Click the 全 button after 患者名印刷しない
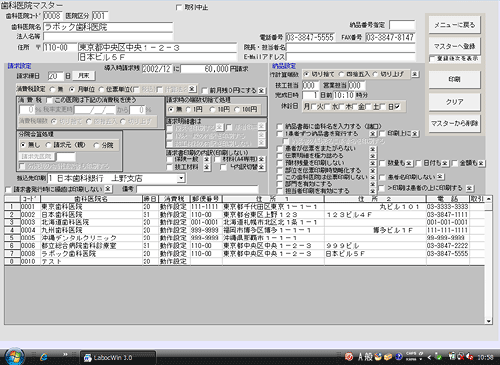The width and height of the screenshot is (500, 365). [x=440, y=177]
